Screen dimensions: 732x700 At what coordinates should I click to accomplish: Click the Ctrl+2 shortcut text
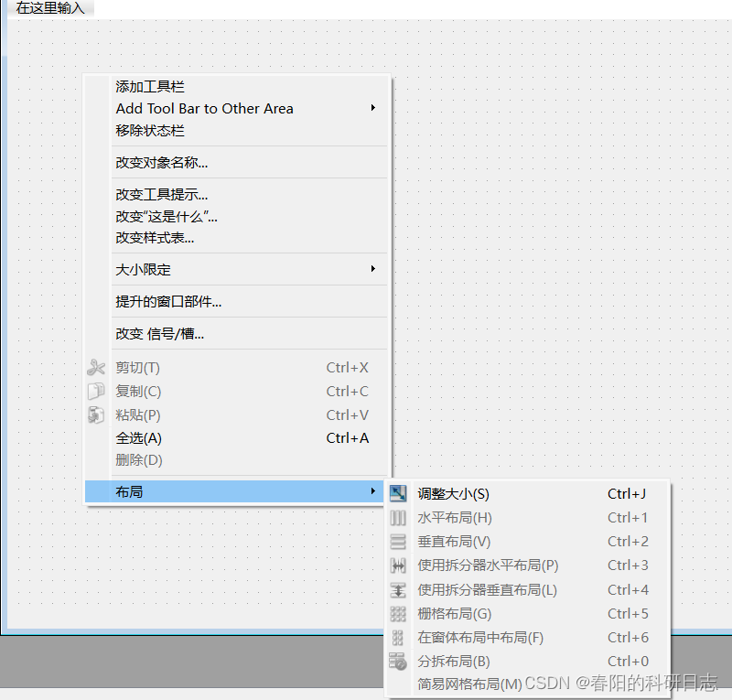628,541
